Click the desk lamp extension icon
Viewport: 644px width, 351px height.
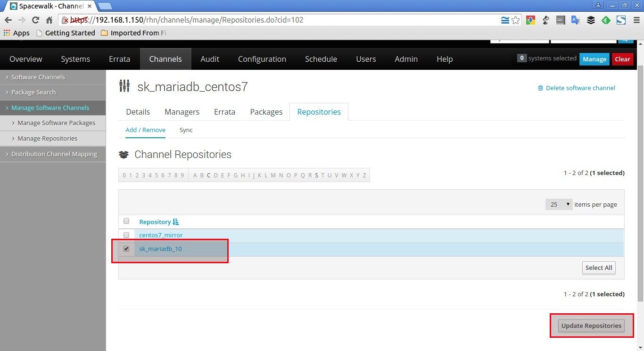tap(546, 20)
